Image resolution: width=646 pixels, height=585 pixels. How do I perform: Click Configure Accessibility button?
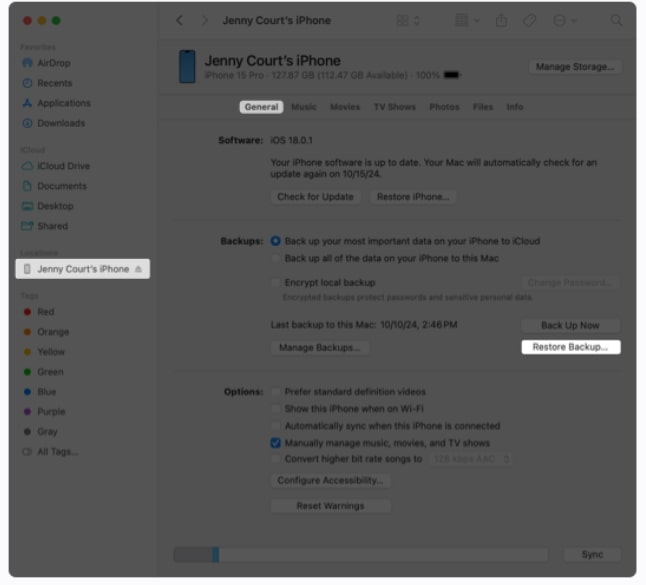tap(330, 481)
